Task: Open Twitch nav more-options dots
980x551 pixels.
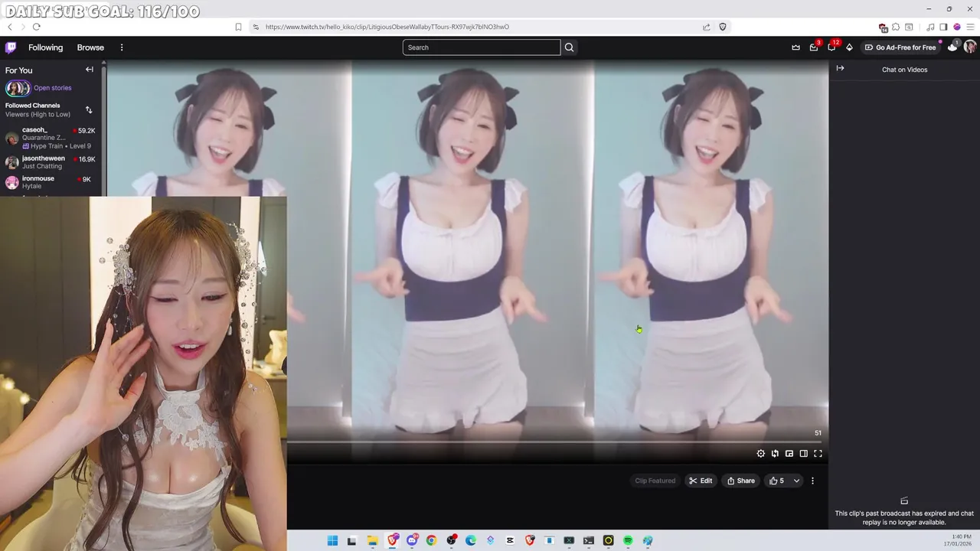Action: coord(122,47)
